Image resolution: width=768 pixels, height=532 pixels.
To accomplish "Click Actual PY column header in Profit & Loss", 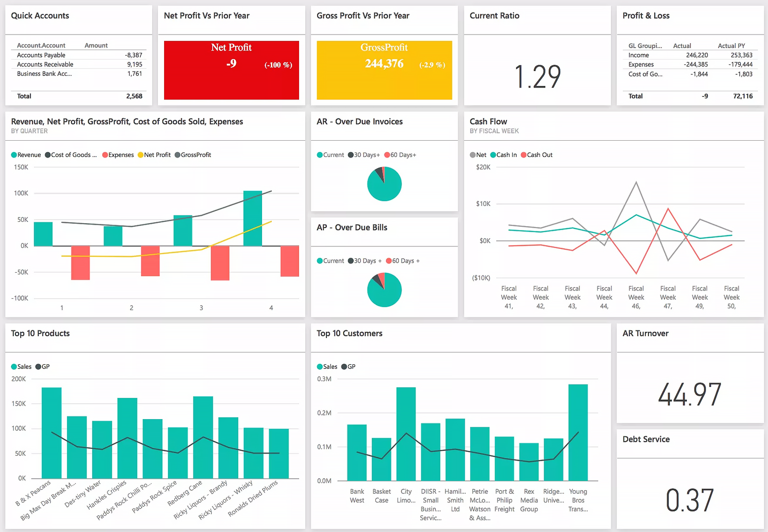I will point(731,46).
